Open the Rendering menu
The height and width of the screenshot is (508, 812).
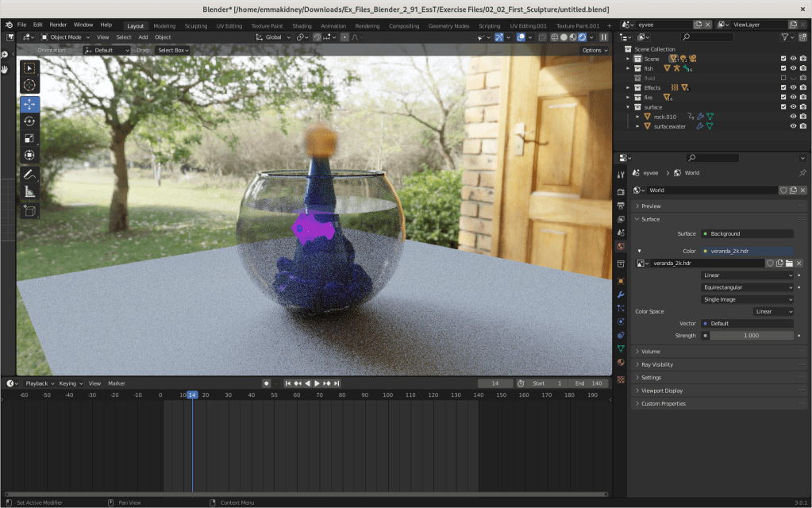[368, 25]
